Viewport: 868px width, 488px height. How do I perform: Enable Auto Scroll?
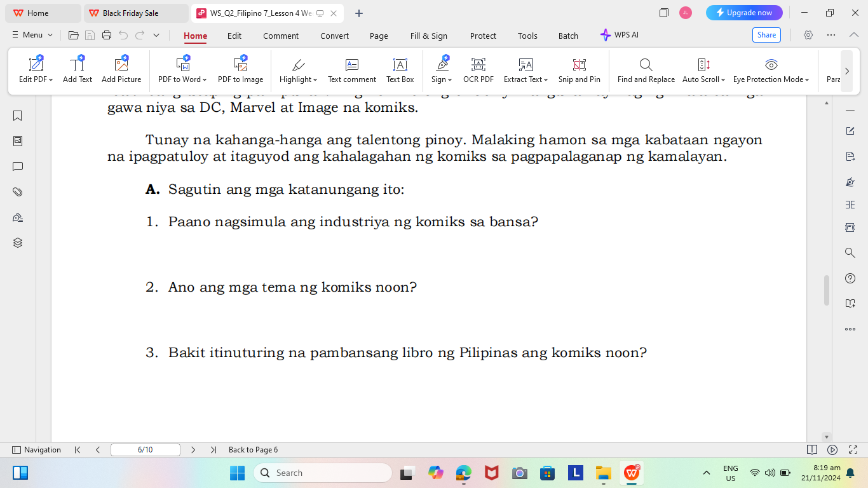(703, 70)
